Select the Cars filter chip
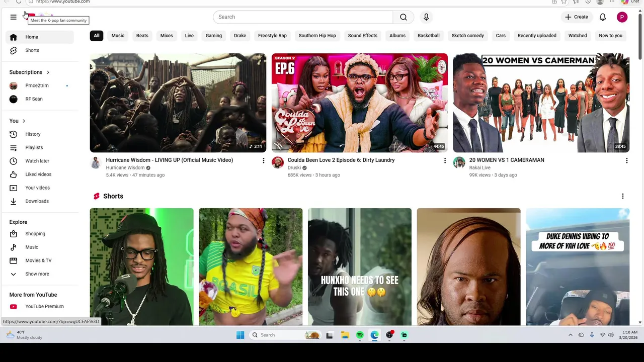 501,36
